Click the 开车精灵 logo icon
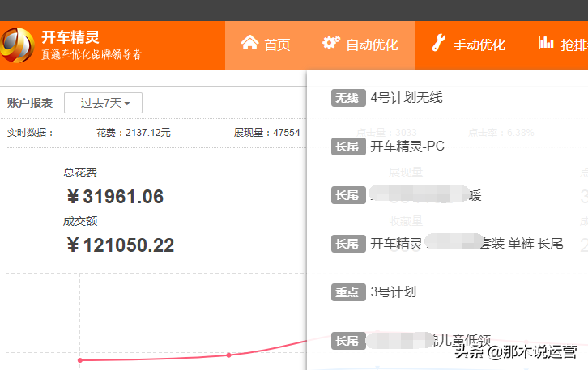This screenshot has height=370, width=588. tap(17, 45)
